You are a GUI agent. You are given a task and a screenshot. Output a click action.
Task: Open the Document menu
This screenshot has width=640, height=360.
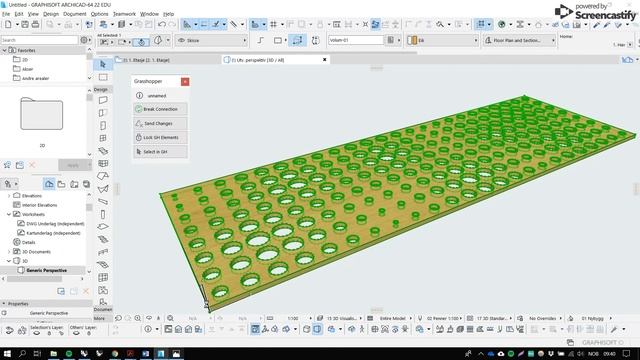tap(75, 14)
